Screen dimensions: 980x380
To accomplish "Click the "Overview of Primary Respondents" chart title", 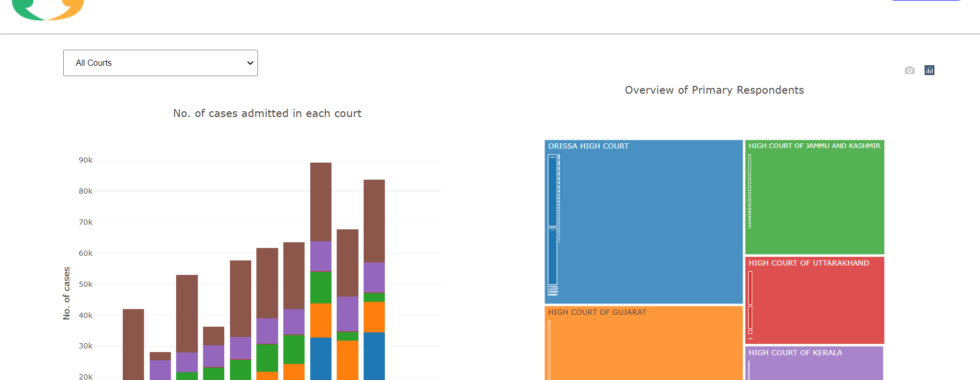I will (x=714, y=90).
